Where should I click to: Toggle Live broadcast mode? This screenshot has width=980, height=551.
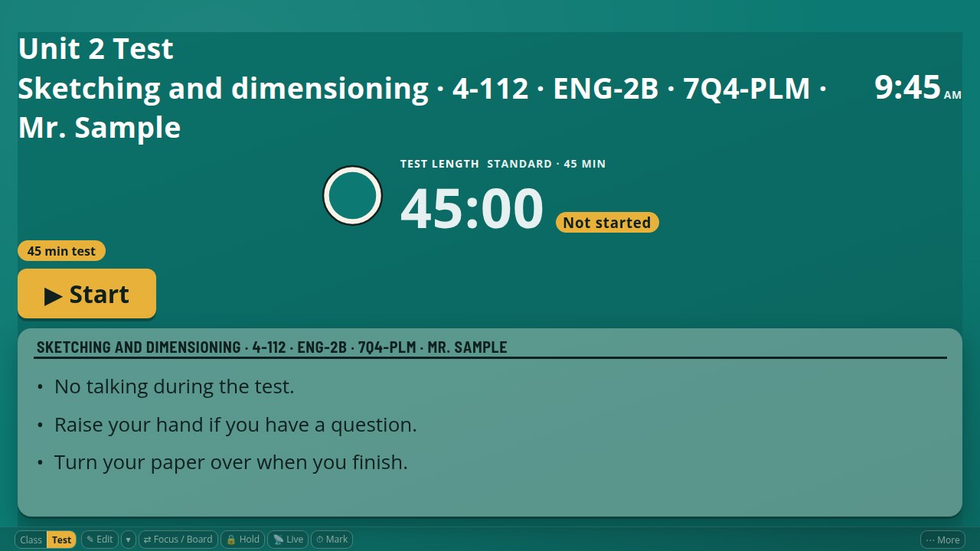(288, 540)
